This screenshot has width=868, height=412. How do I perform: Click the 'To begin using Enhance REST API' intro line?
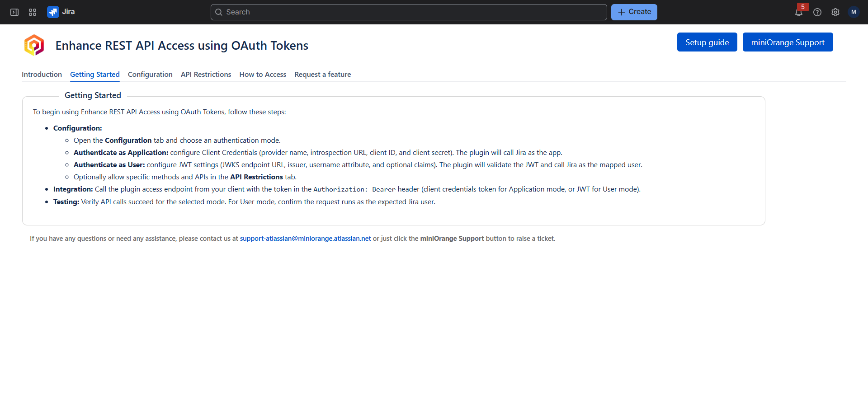pyautogui.click(x=160, y=112)
